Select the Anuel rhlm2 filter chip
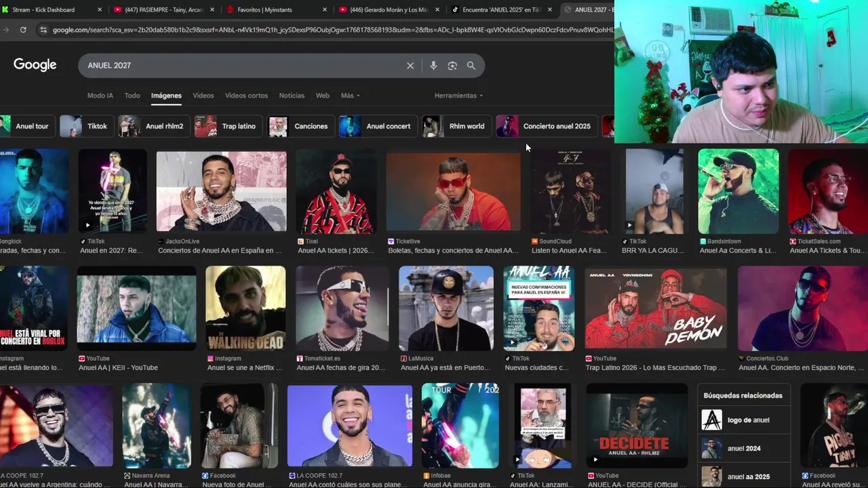 point(154,126)
